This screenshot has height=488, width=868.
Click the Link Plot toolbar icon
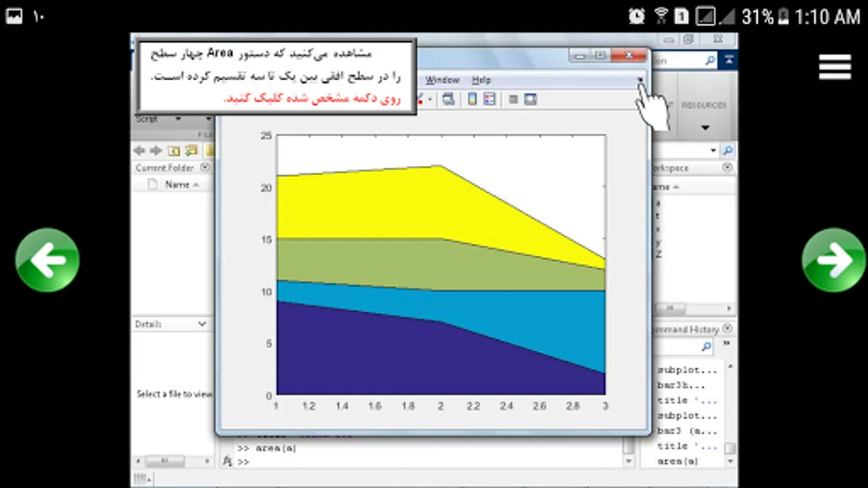point(449,99)
